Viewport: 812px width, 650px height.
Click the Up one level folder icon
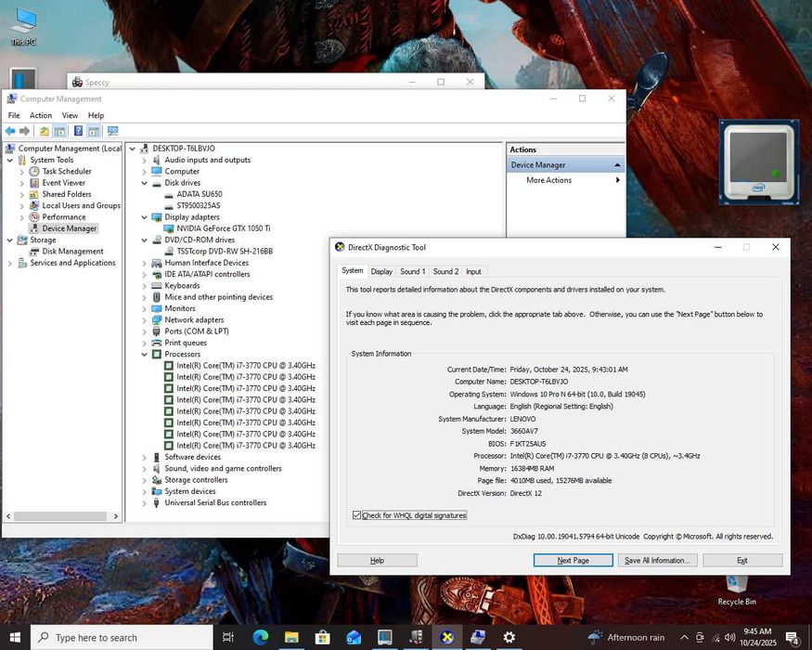click(x=44, y=131)
